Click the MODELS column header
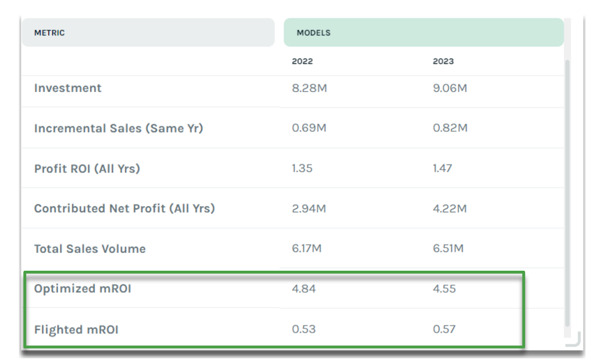The width and height of the screenshot is (609, 364). (x=424, y=33)
